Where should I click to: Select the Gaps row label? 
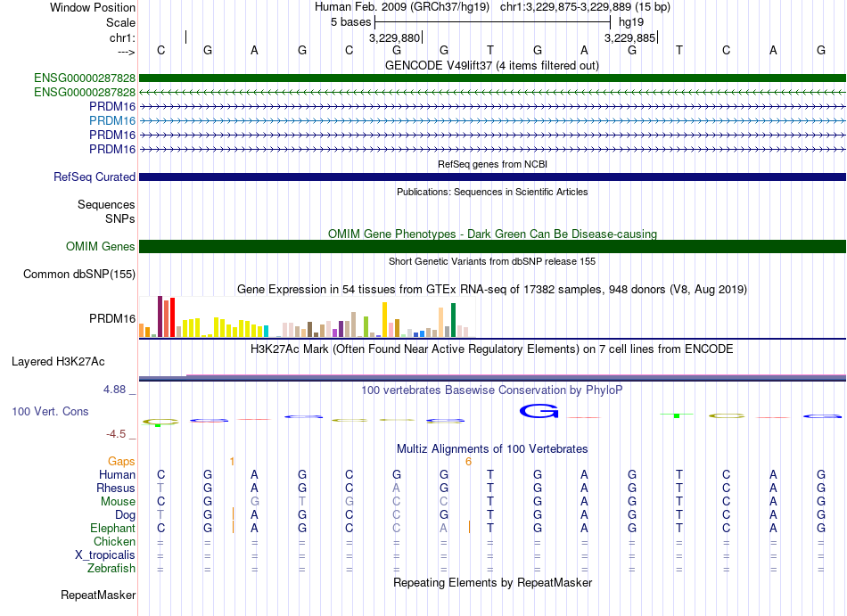(x=121, y=462)
